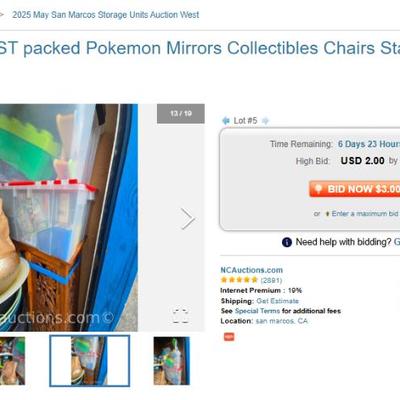400x400 pixels.
Task: Show next photo with right chevron
Action: pos(188,219)
